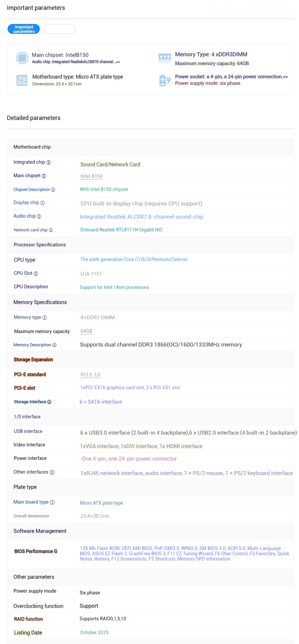Viewport: 299px width, 644px height.
Task: Open info icon next to Storage Interface
Action: click(49, 402)
